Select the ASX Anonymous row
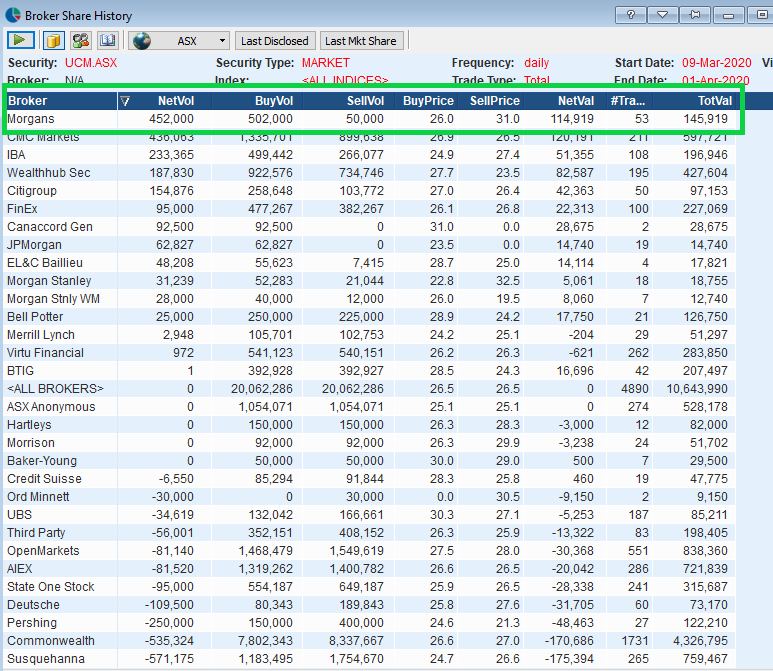773x671 pixels. (370, 407)
